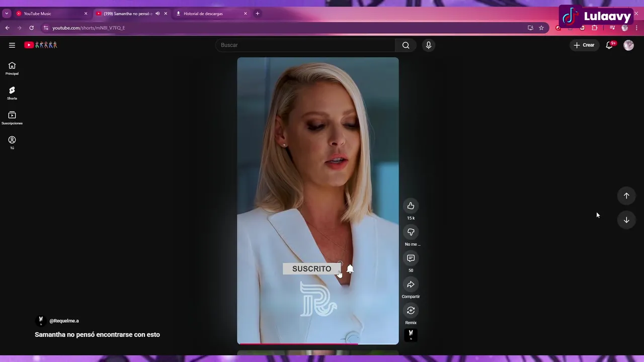This screenshot has width=644, height=362.
Task: Click the Requelme.a channel avatar
Action: coord(41,321)
